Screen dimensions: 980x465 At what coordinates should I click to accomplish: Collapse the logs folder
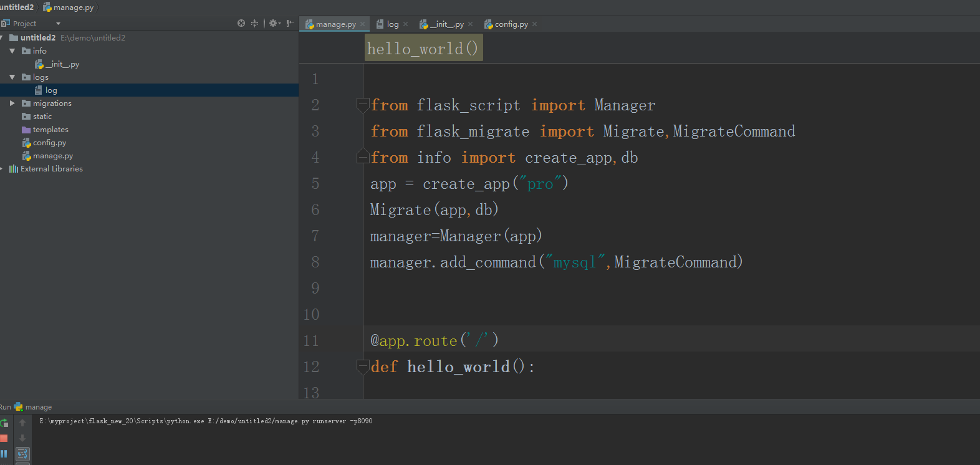coord(12,77)
